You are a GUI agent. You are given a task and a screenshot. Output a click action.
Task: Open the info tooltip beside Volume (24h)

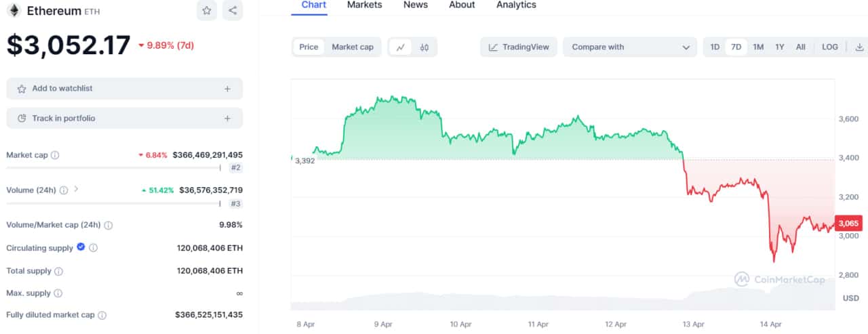pyautogui.click(x=64, y=190)
